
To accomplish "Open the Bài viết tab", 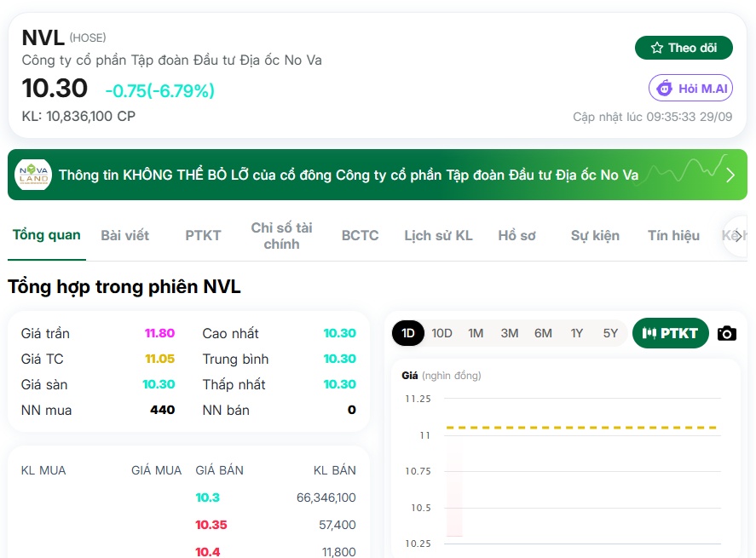I will coord(125,235).
